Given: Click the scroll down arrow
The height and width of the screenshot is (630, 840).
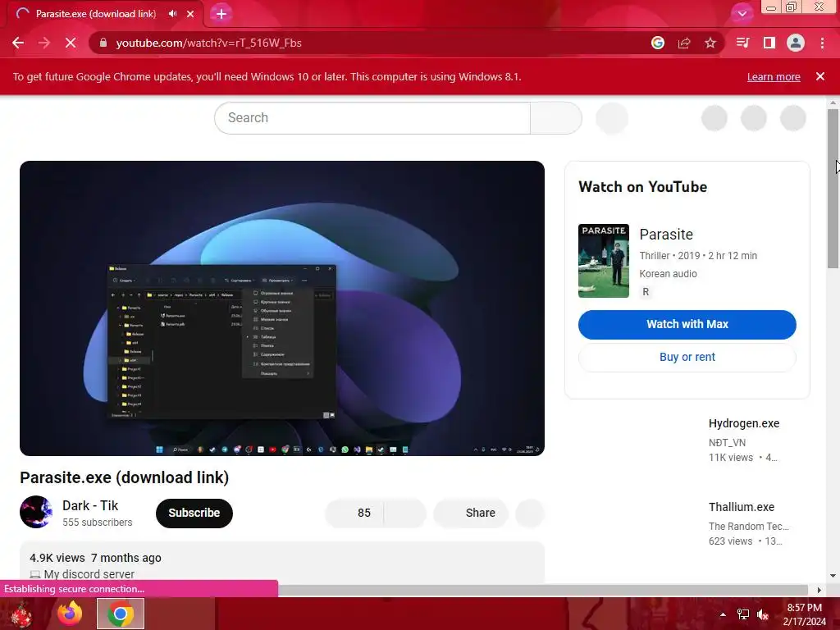Looking at the screenshot, I should (x=833, y=576).
